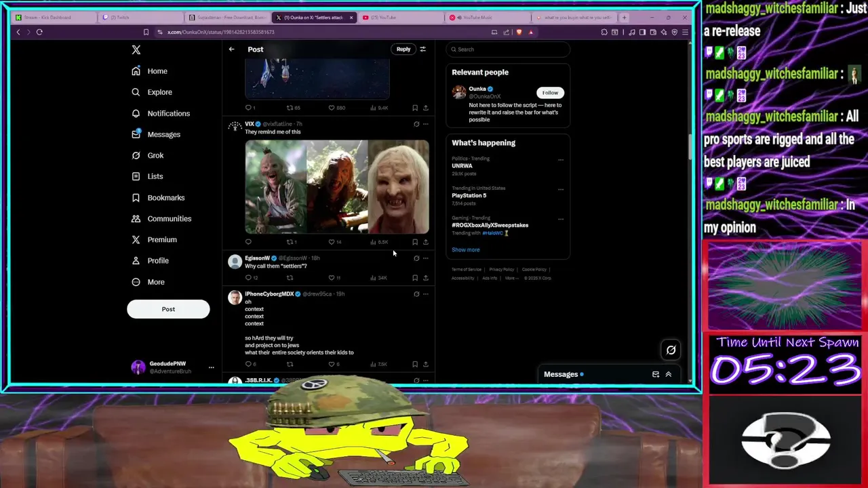The image size is (868, 488).
Task: Click the X Search input field
Action: pos(508,49)
